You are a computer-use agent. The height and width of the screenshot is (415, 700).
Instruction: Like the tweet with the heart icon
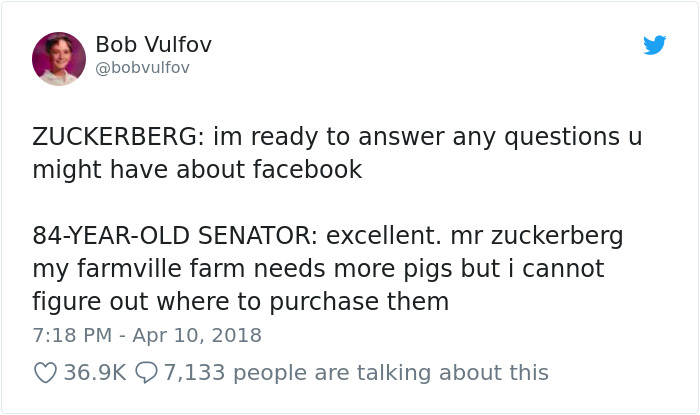(46, 373)
